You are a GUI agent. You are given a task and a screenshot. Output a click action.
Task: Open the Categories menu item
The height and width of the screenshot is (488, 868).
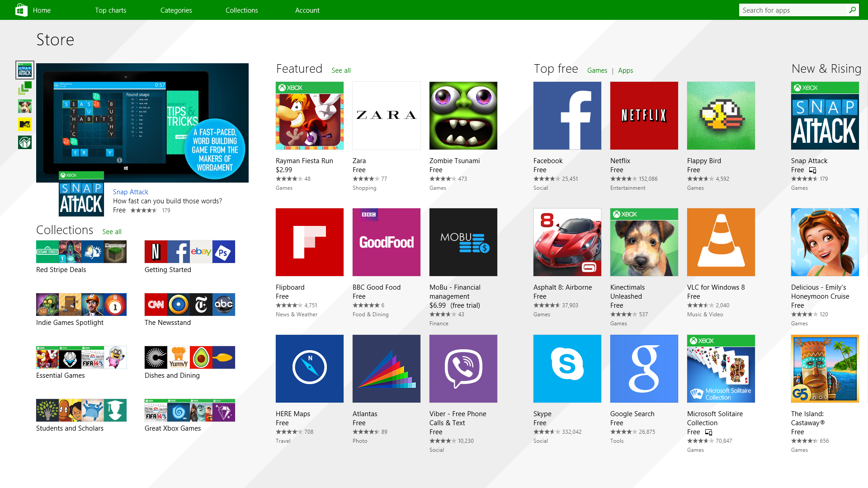pyautogui.click(x=176, y=10)
